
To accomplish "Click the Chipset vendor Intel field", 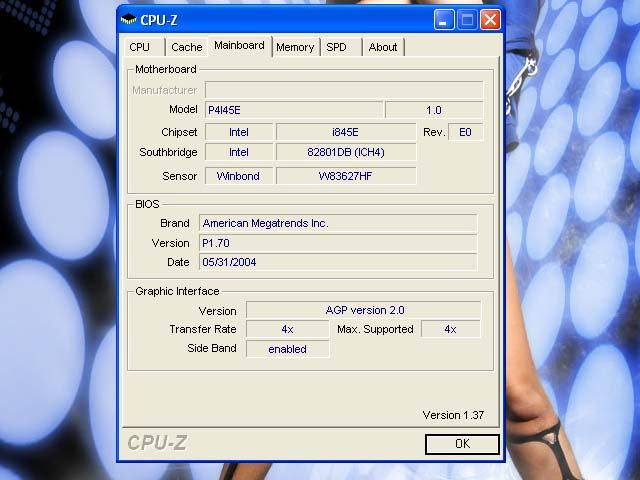I will pyautogui.click(x=239, y=132).
